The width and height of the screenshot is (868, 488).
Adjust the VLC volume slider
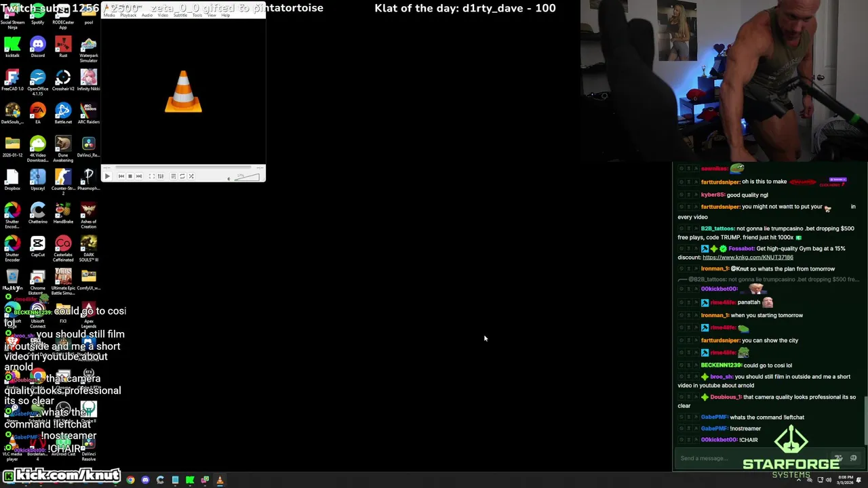pyautogui.click(x=248, y=177)
